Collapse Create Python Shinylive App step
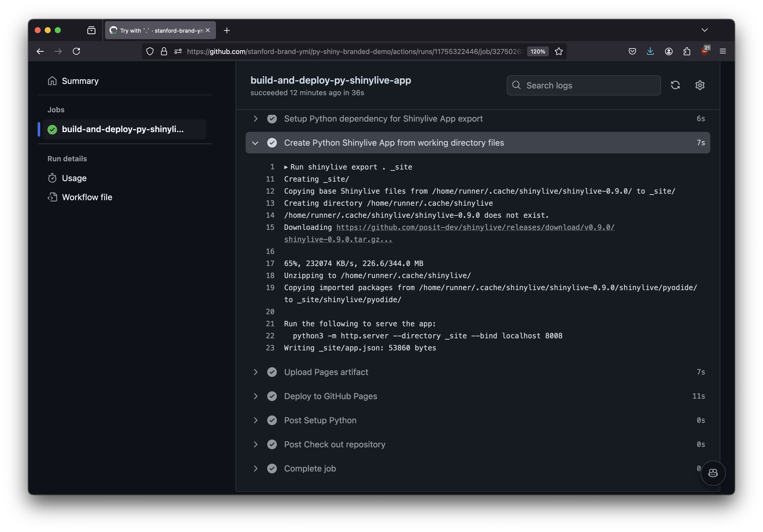 [x=255, y=143]
